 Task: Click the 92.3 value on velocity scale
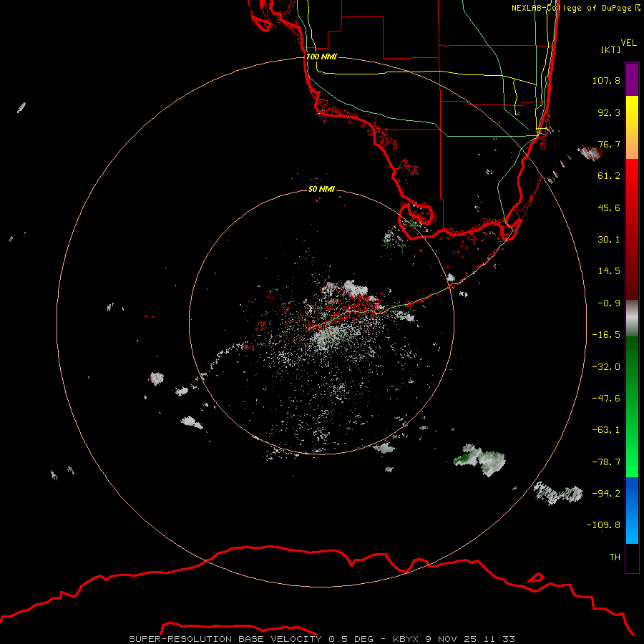[x=609, y=112]
